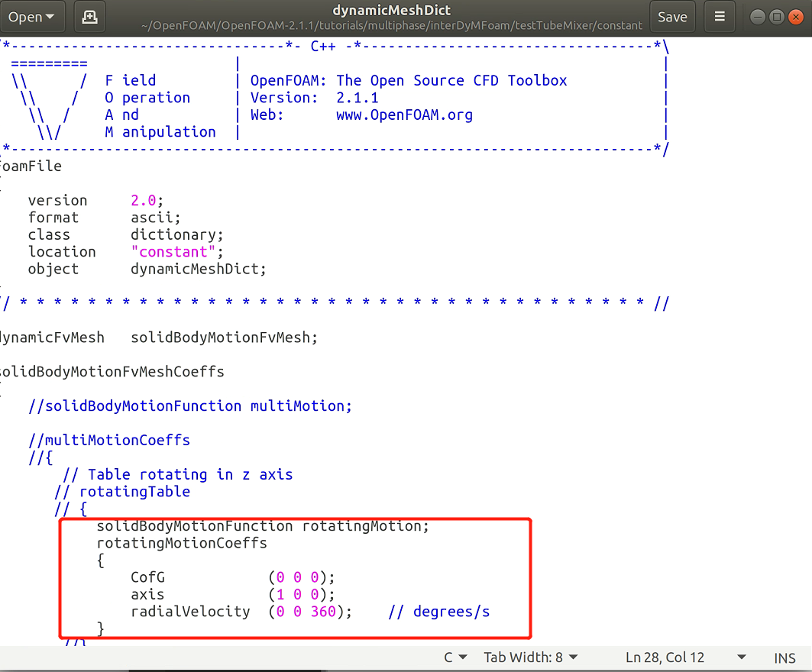Click the Save button

click(672, 17)
